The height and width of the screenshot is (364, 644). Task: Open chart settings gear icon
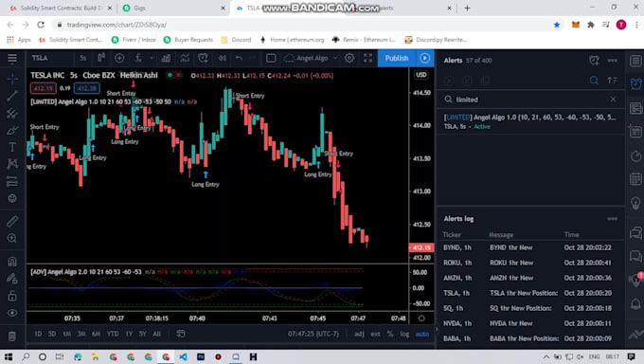pos(349,58)
